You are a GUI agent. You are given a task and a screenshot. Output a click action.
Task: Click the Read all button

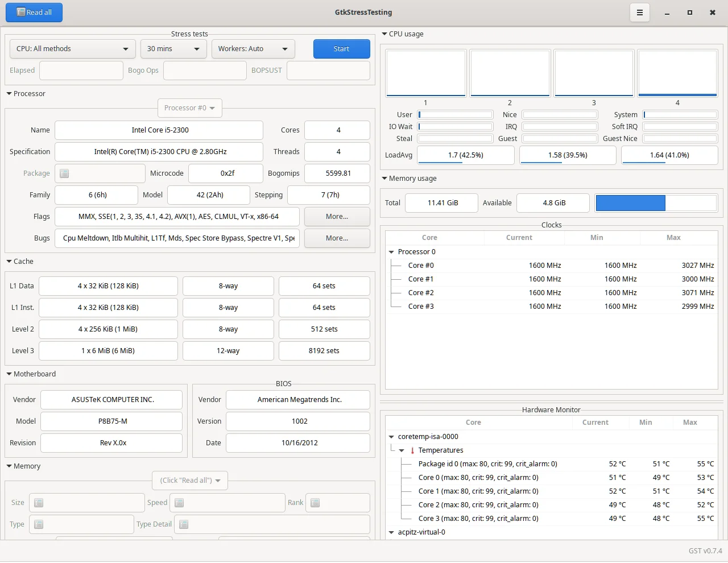point(34,12)
